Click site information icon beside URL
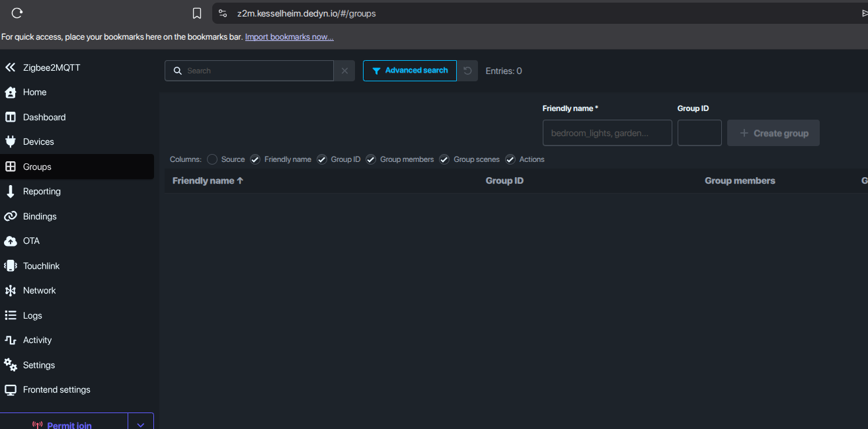The image size is (868, 429). point(223,13)
